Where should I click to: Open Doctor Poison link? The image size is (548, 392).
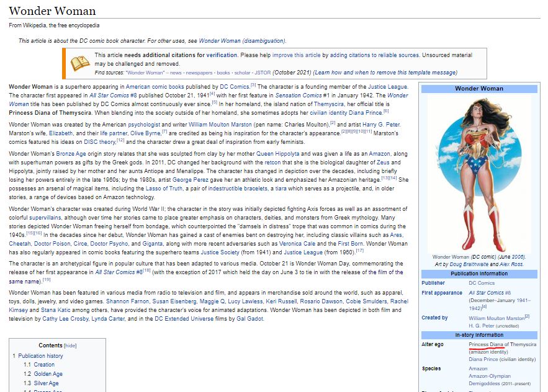52,244
